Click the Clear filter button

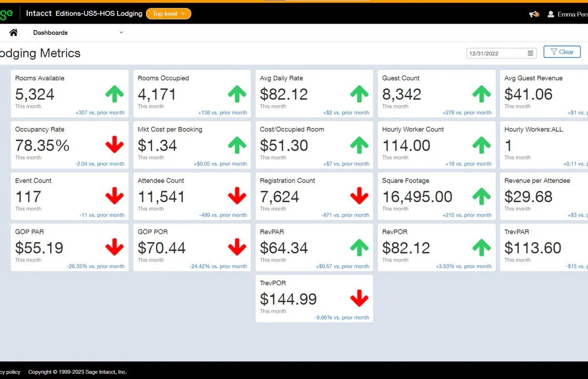(562, 52)
